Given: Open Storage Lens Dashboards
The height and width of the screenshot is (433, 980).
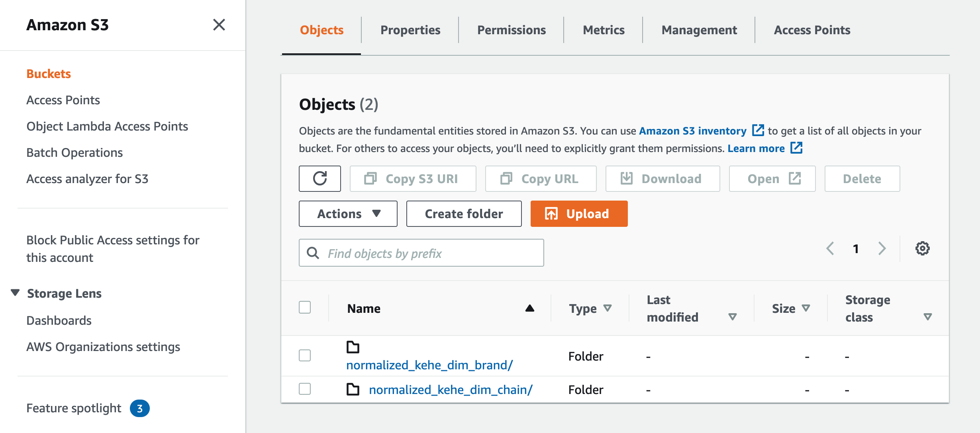Looking at the screenshot, I should (59, 320).
